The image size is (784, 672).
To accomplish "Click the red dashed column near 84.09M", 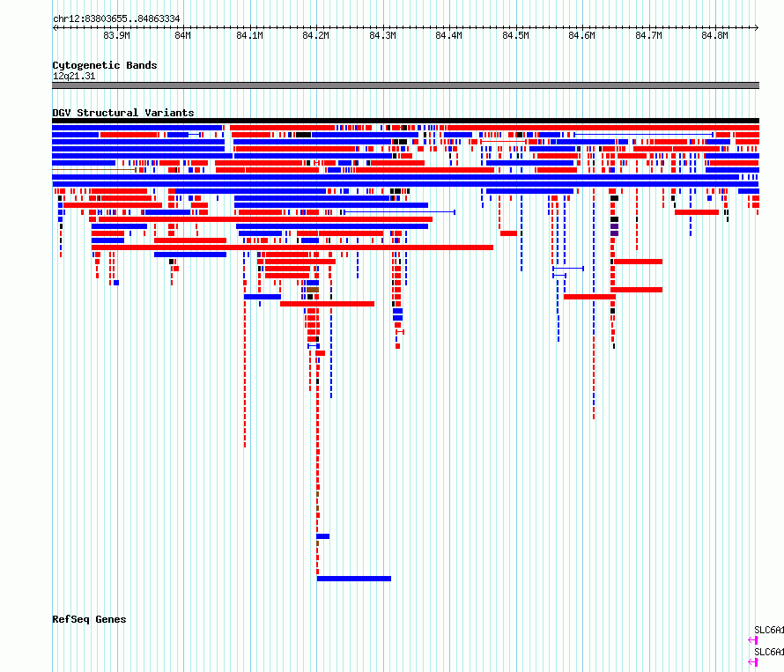I will coord(245,365).
